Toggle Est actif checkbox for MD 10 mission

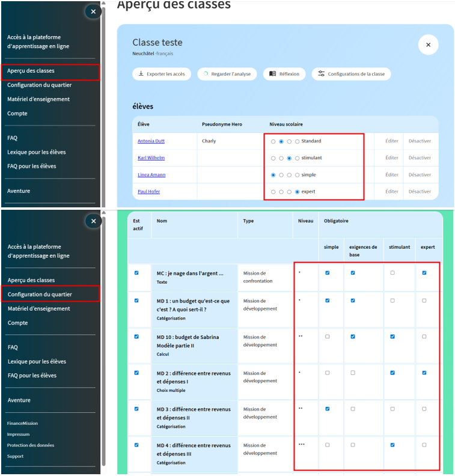(136, 337)
